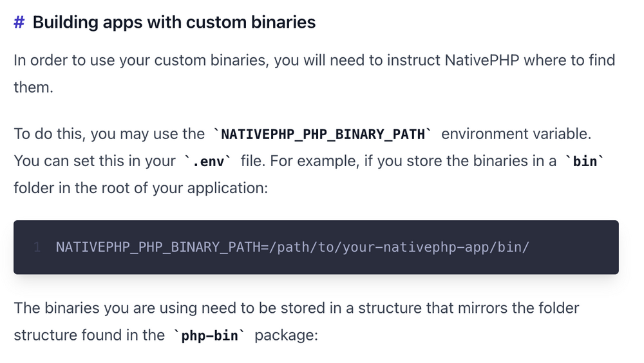Click the words "environment variable"

coord(515,134)
